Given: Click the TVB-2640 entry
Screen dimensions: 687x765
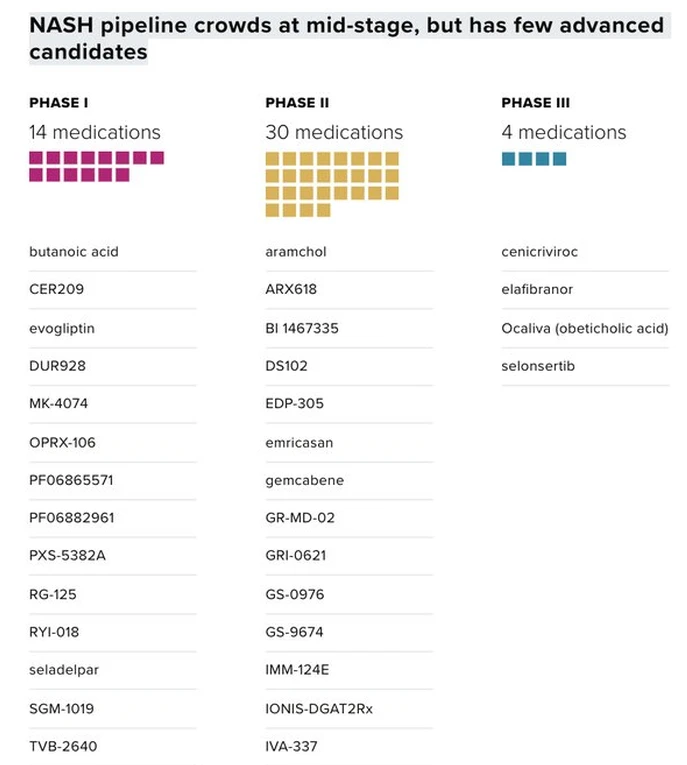Looking at the screenshot, I should 63,746.
